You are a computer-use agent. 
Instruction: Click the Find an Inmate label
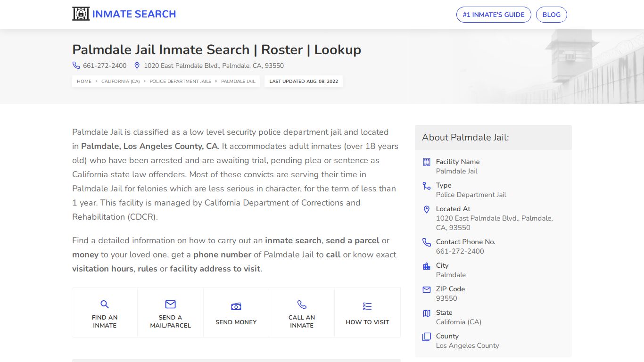tap(105, 321)
